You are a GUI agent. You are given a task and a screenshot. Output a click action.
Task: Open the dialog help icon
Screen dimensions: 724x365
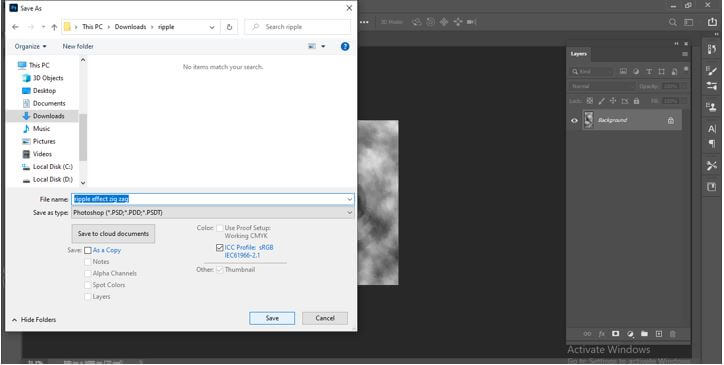(x=345, y=47)
